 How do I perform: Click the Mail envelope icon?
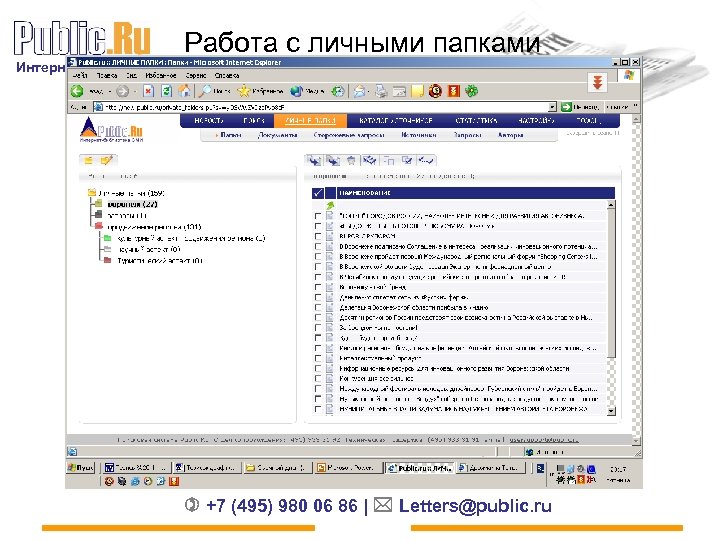(x=359, y=91)
